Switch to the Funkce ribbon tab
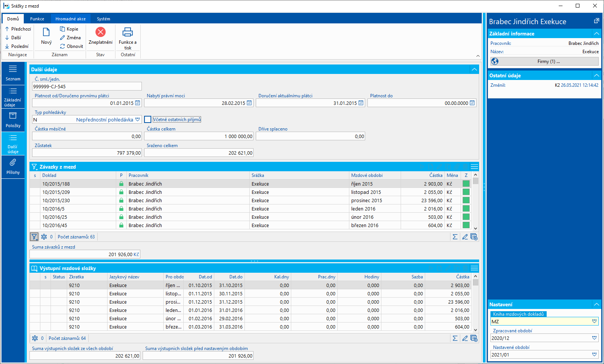The image size is (604, 364). click(37, 19)
